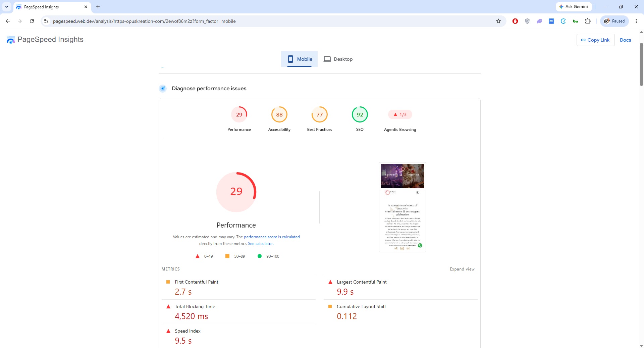This screenshot has height=348, width=644.
Task: Click the Performance score 29 gauge
Action: click(x=239, y=114)
